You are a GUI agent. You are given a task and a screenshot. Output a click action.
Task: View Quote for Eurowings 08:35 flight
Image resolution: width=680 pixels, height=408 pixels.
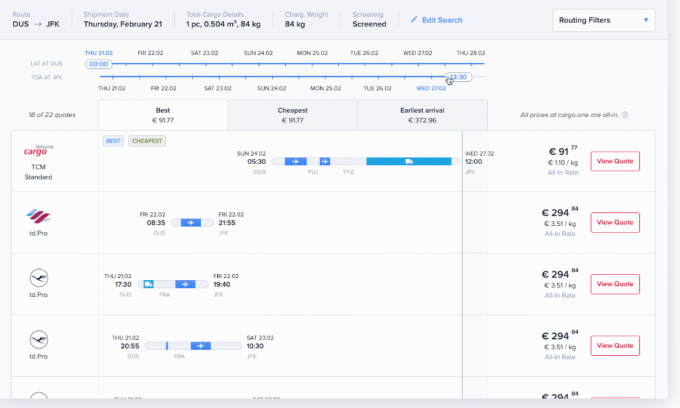tap(615, 222)
